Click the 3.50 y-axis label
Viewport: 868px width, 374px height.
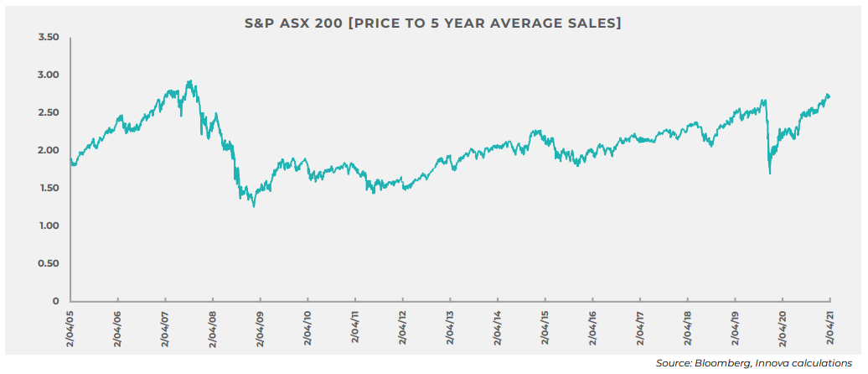pos(49,38)
